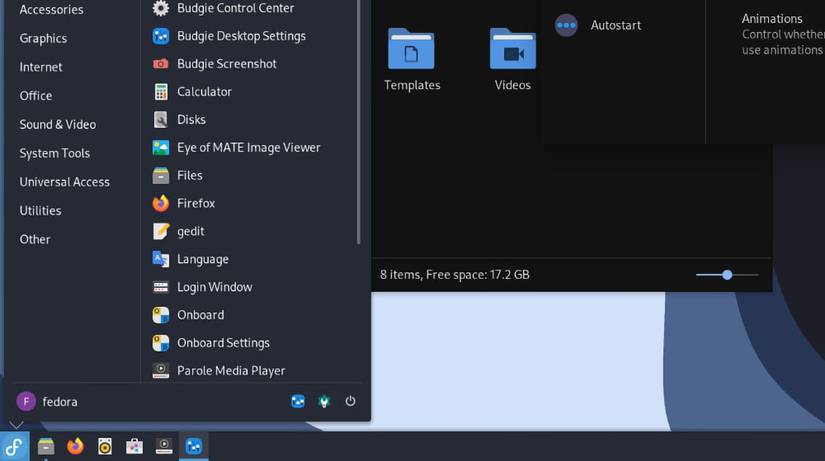Select the Accessories category
The image size is (825, 461).
52,9
